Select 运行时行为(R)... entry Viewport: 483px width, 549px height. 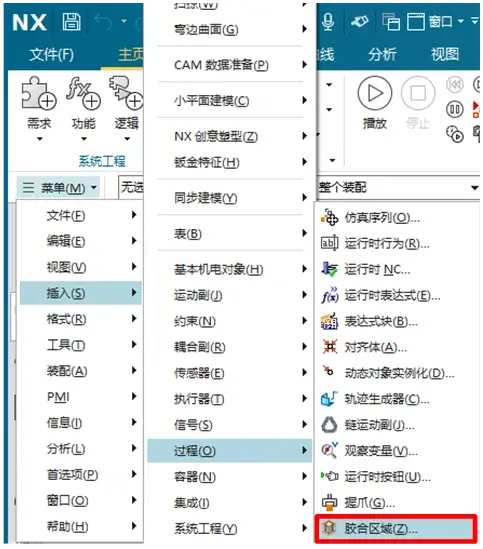coord(396,243)
